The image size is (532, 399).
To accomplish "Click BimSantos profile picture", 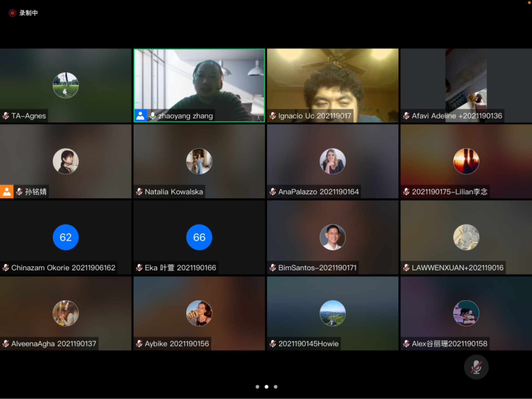I will [x=333, y=237].
